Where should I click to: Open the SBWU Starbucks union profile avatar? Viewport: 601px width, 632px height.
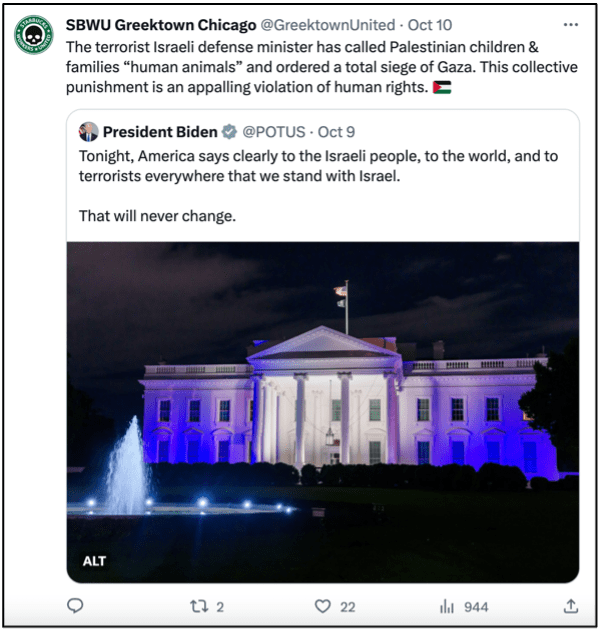pos(33,34)
